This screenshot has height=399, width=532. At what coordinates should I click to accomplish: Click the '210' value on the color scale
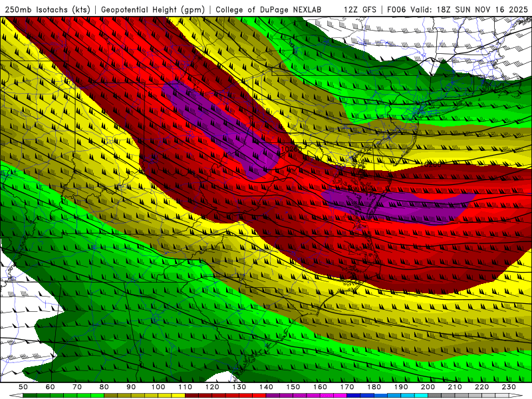pyautogui.click(x=455, y=387)
